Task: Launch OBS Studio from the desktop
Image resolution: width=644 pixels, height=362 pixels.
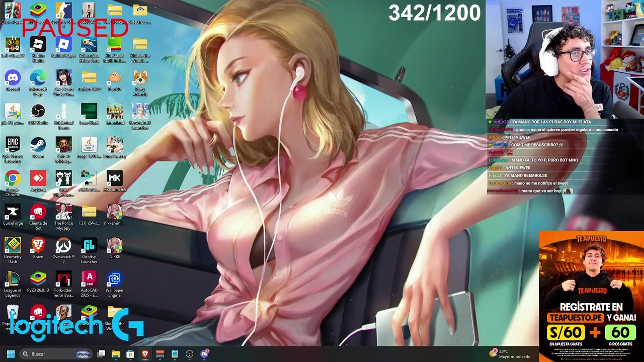Action: 38,115
